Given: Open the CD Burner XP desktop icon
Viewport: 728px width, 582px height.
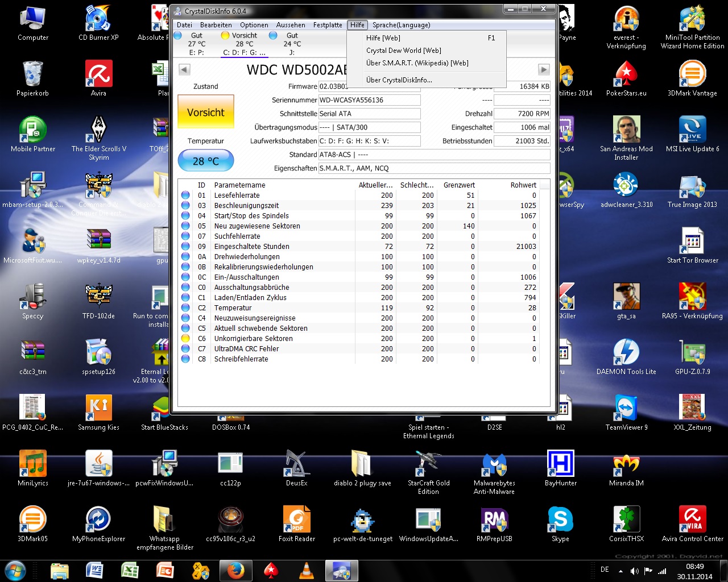Looking at the screenshot, I should (98, 23).
